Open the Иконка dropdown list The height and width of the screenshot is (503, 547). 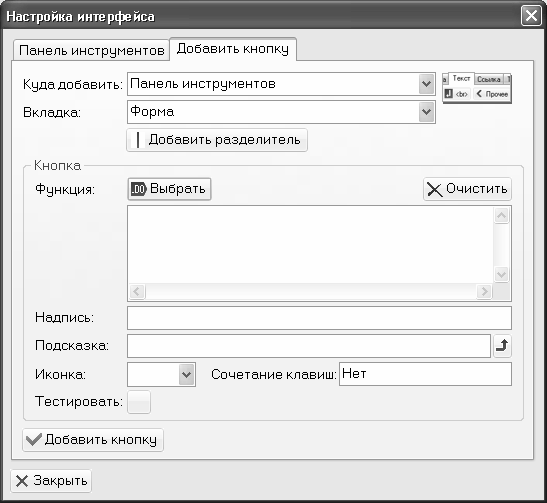[x=162, y=374]
